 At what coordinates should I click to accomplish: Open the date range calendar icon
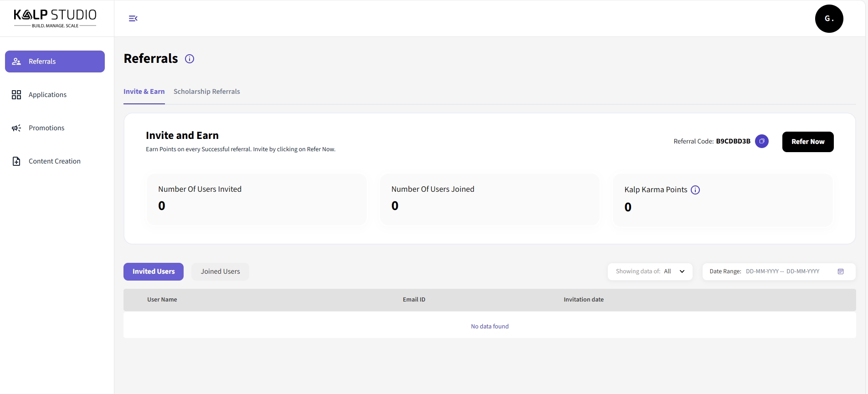click(840, 271)
